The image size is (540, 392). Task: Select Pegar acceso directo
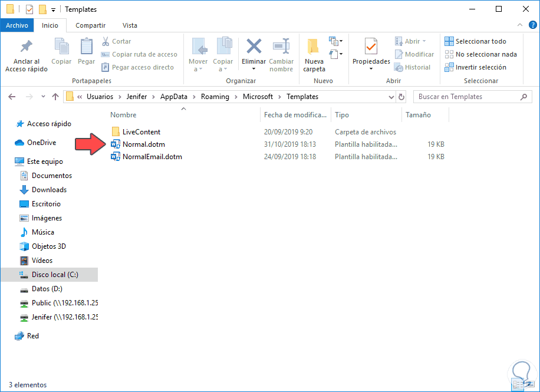[137, 67]
